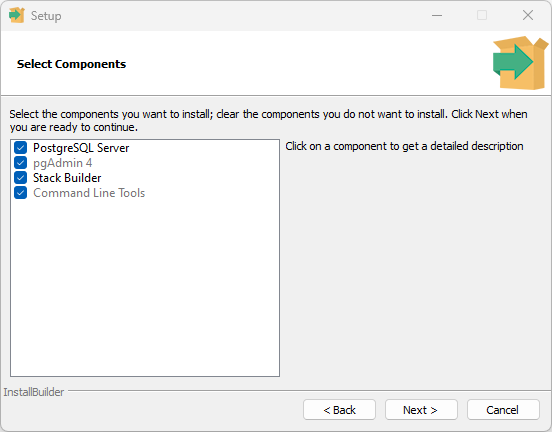Highlight the Stack Builder component label
This screenshot has width=552, height=432.
[x=67, y=178]
